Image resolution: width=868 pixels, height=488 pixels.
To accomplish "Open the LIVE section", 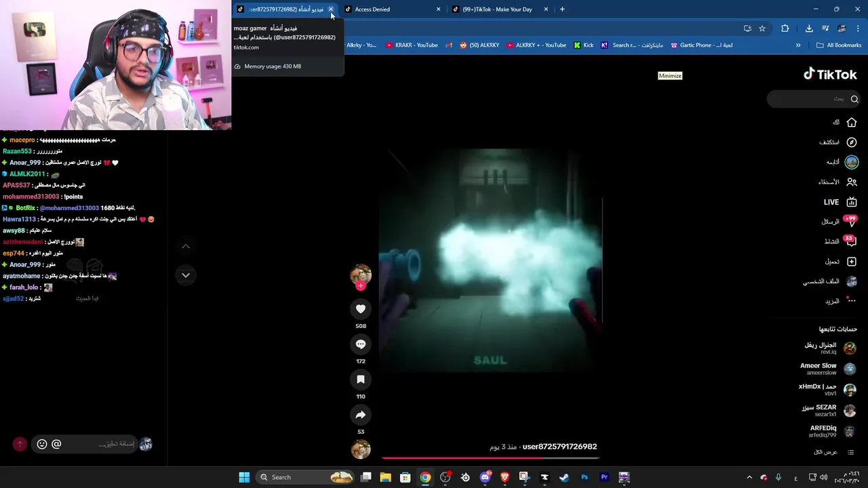I will click(x=840, y=202).
